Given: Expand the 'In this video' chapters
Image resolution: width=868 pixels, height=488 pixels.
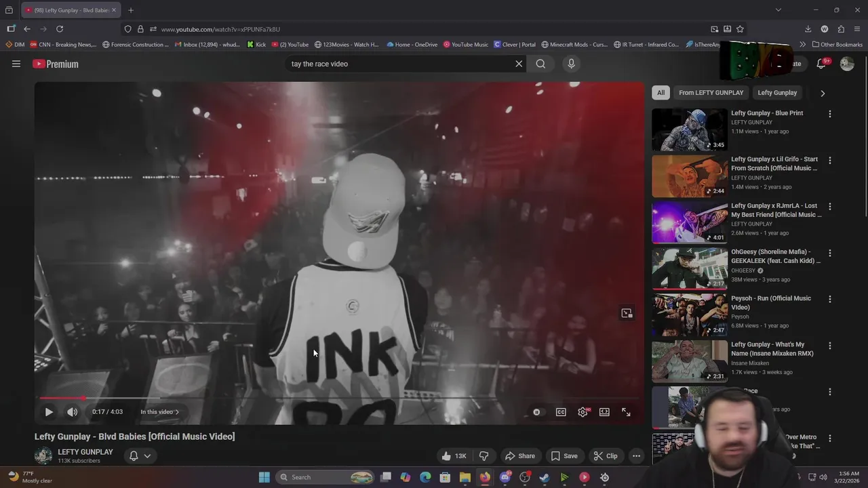Looking at the screenshot, I should 160,412.
